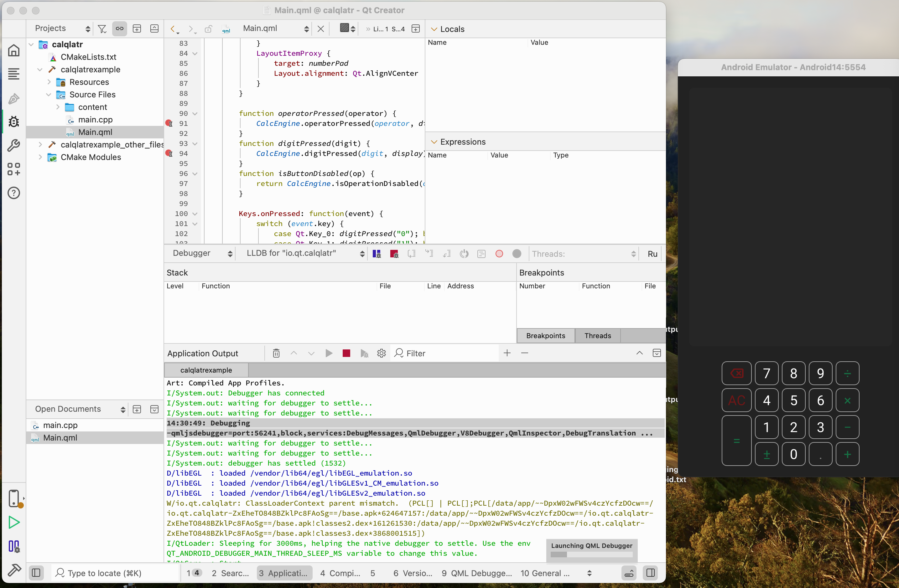Go back in editor navigation history
The height and width of the screenshot is (588, 899).
[x=174, y=29]
